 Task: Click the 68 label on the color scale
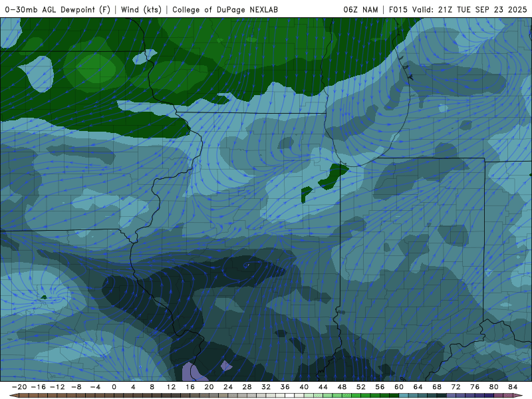coord(437,387)
